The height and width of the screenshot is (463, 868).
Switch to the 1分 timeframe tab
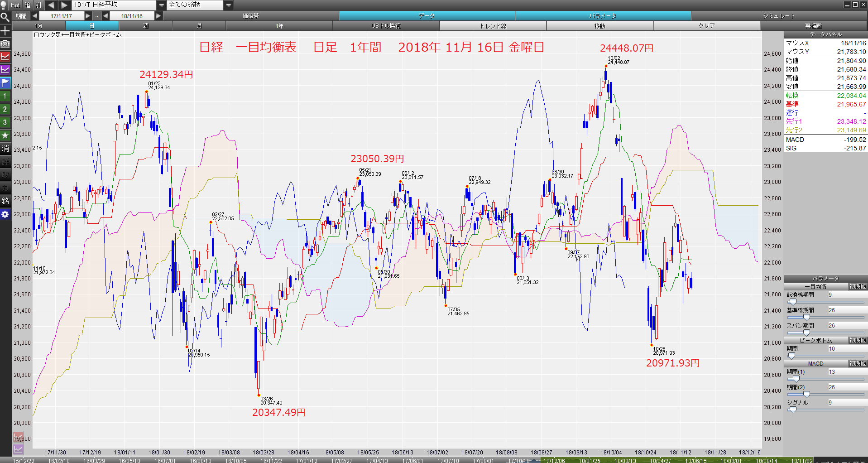click(x=38, y=26)
